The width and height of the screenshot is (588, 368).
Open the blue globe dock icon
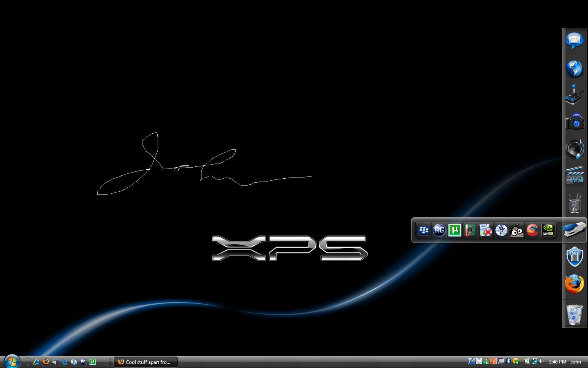point(575,68)
